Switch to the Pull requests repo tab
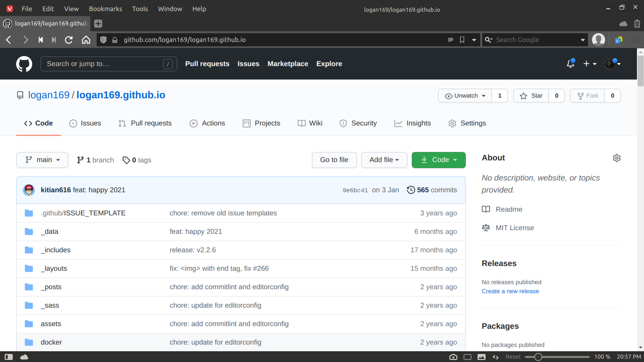This screenshot has height=362, width=644. point(145,123)
